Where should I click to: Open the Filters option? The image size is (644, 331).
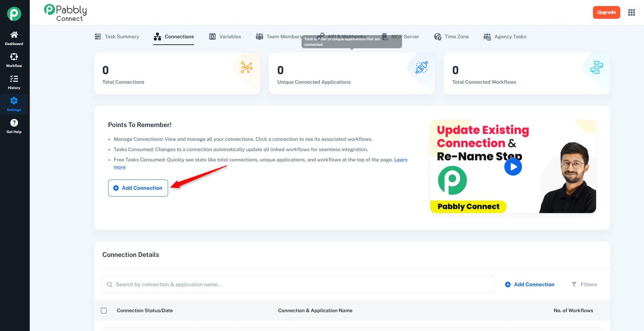point(584,285)
